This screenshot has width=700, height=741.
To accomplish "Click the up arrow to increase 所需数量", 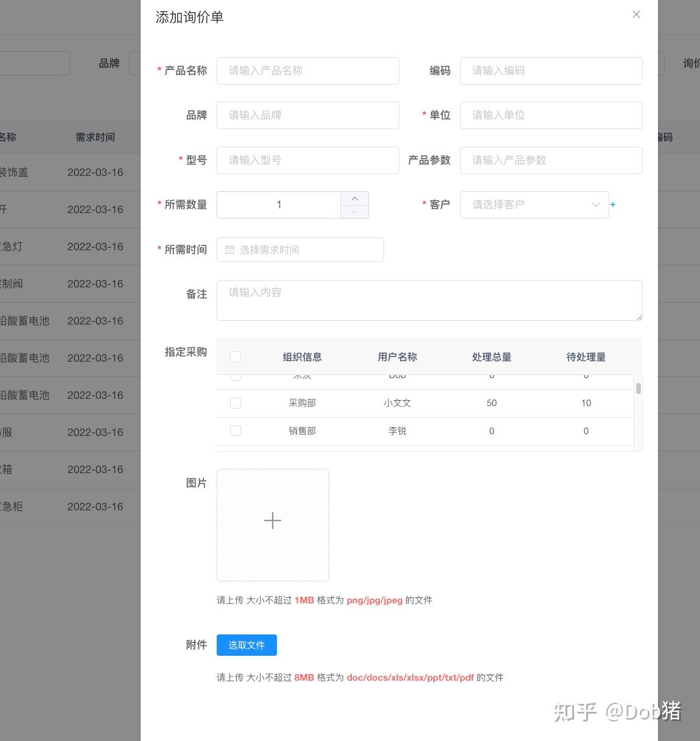I will [x=354, y=197].
